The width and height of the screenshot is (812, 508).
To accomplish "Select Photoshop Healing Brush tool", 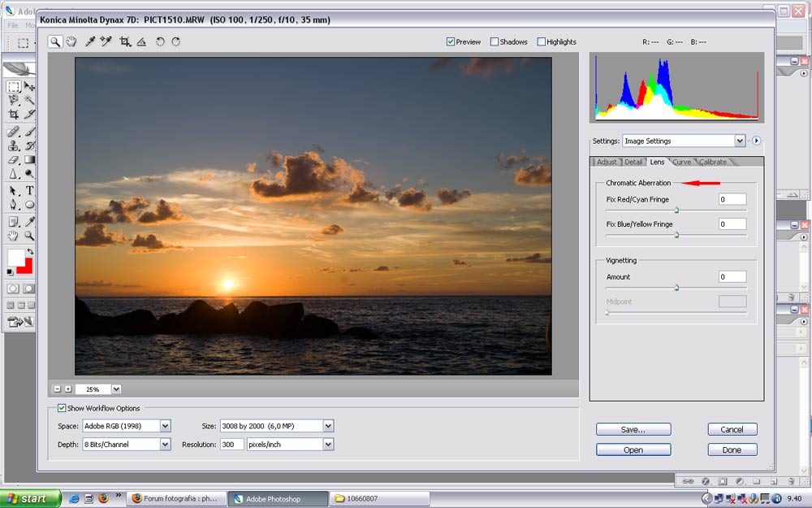I will click(x=14, y=132).
